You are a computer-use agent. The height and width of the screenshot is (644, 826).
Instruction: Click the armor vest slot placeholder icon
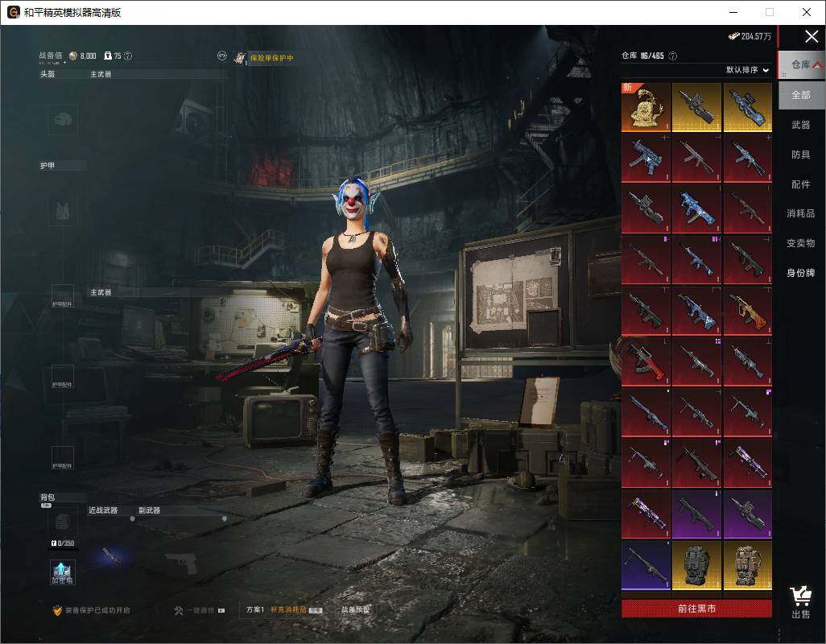[63, 211]
